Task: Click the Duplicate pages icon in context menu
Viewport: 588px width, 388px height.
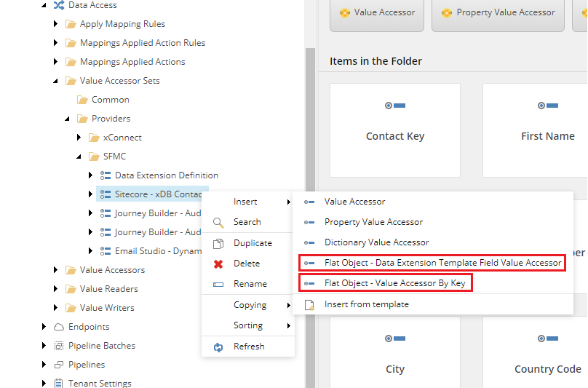Action: coord(218,244)
